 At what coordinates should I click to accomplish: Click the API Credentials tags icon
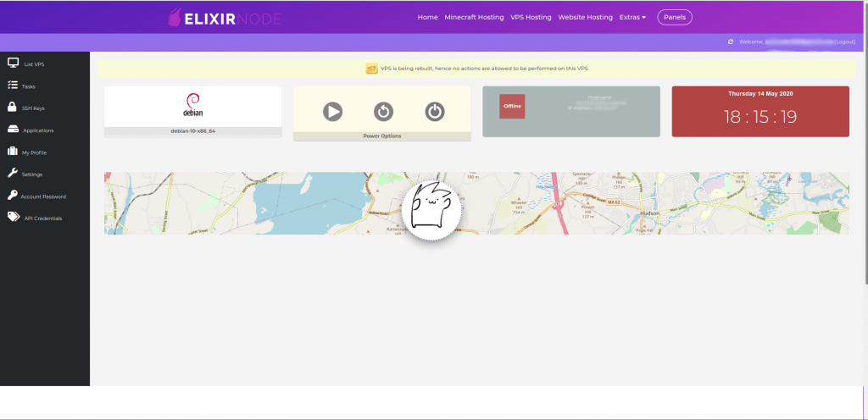pos(14,217)
